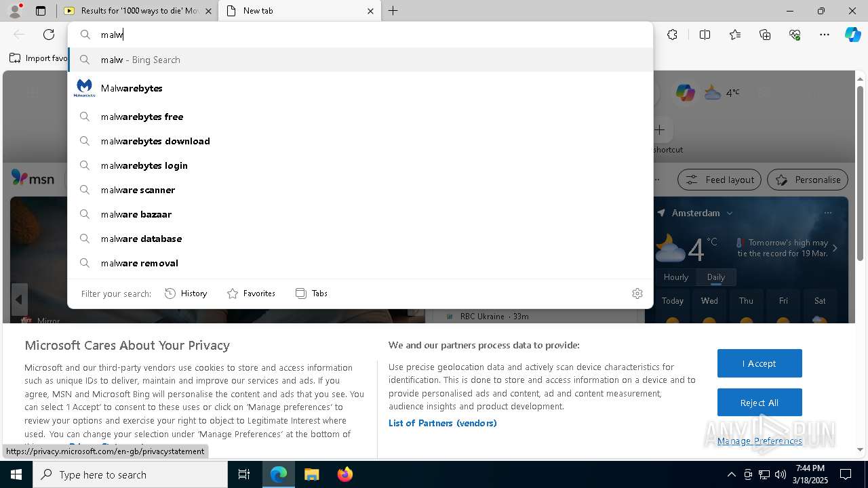Switch to the '1000 ways to die' results tab
The height and width of the screenshot is (488, 868).
(138, 11)
